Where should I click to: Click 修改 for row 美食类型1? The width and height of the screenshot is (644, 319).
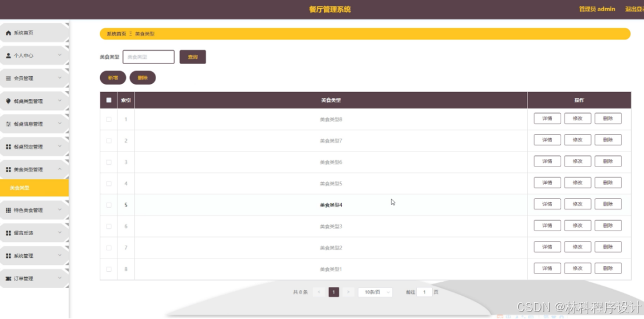click(x=578, y=268)
